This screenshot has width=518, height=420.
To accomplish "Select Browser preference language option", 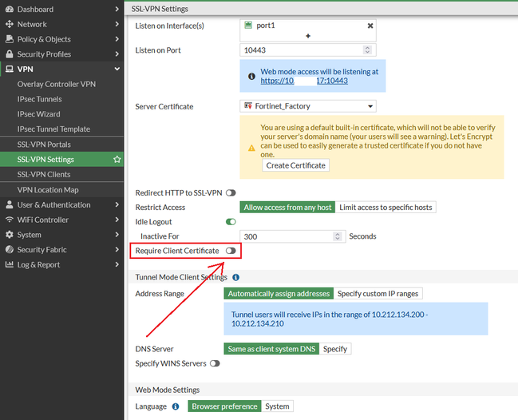I will 224,406.
